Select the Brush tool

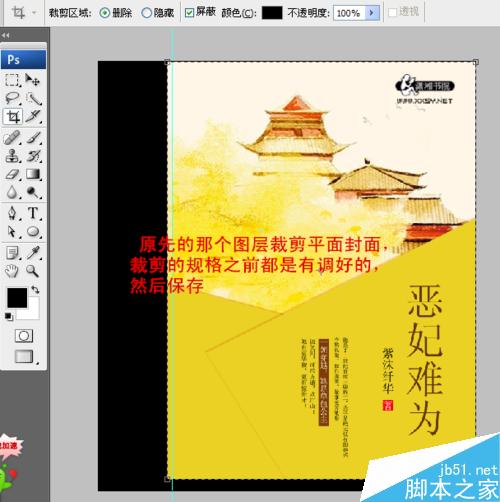tap(33, 138)
